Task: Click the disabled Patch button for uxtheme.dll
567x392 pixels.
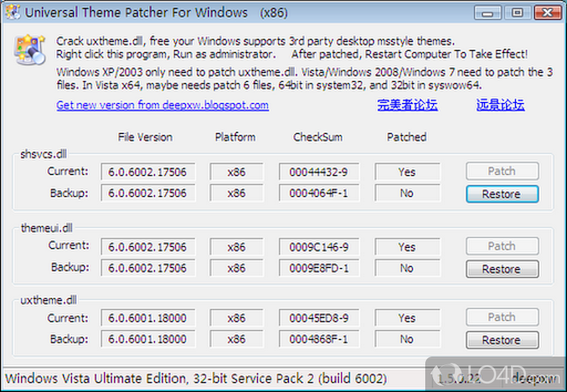Action: coord(503,317)
